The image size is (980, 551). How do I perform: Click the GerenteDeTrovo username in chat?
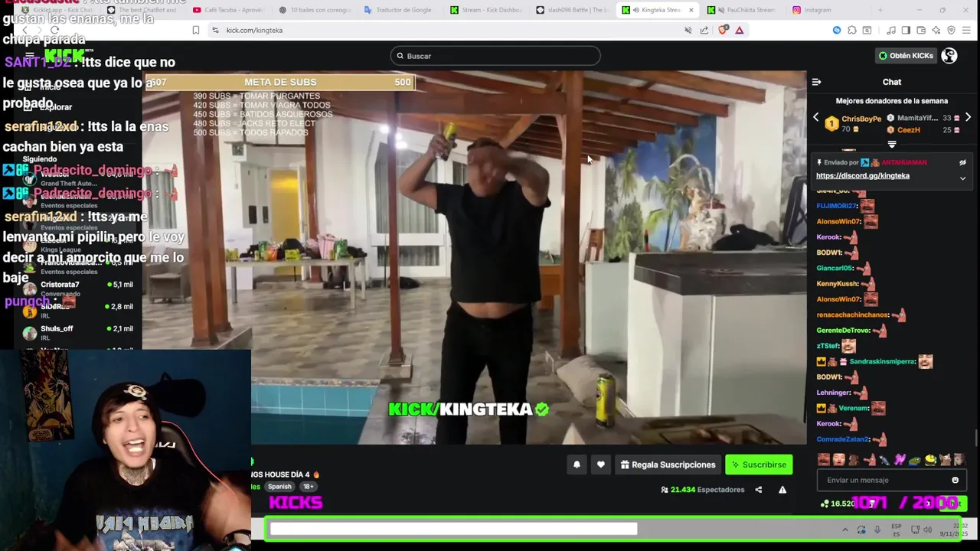pos(843,331)
